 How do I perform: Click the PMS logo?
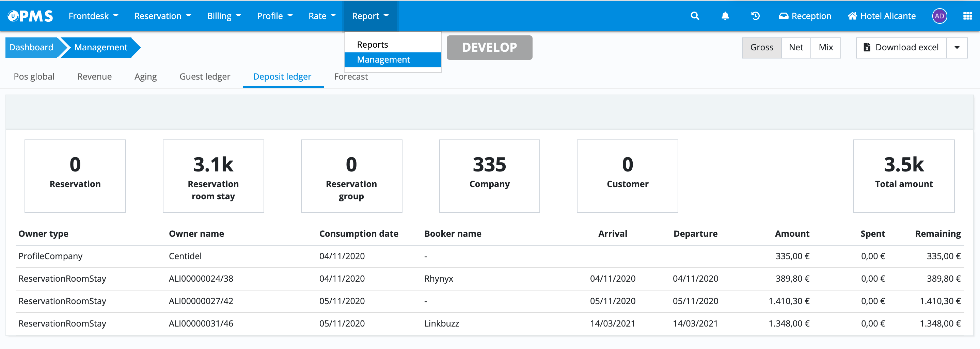(30, 16)
